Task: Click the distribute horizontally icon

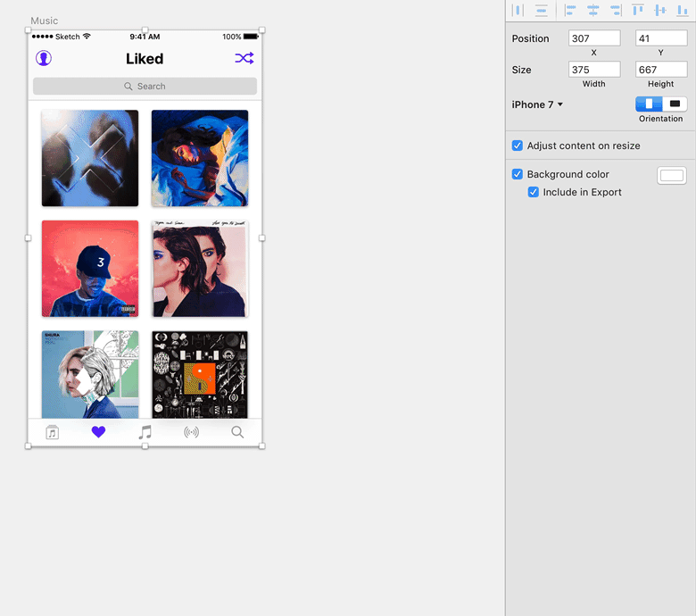Action: coord(518,10)
